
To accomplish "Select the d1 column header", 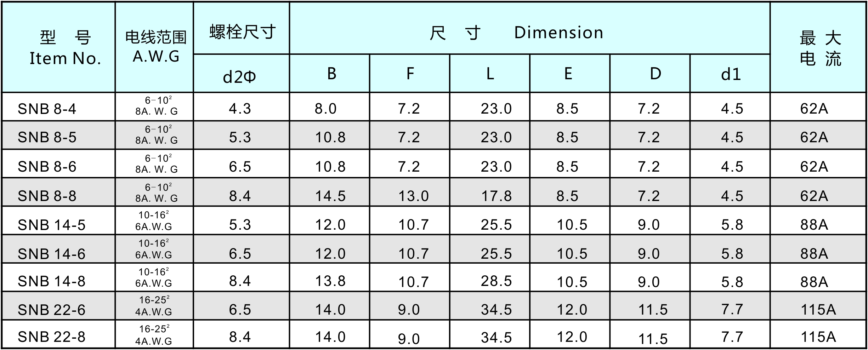I will (x=731, y=74).
